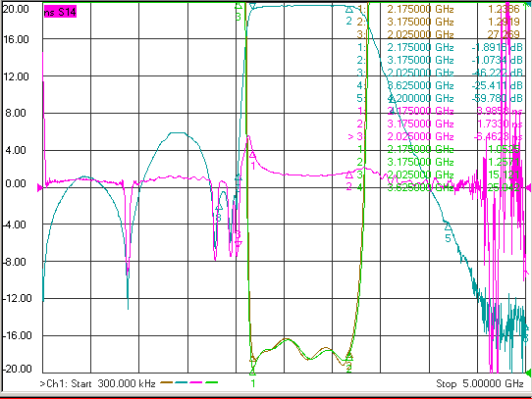Click the green arrow at bottom-right corner
This screenshot has height=399, width=532.
click(x=528, y=373)
